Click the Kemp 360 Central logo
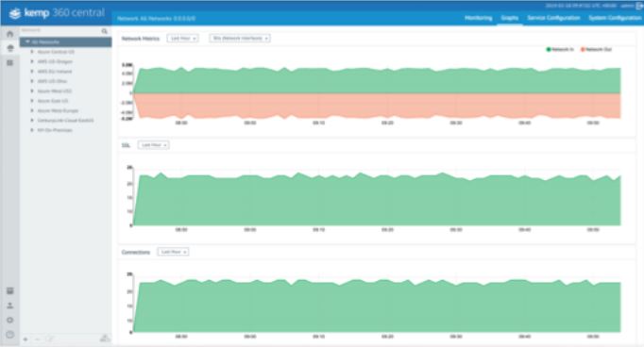This screenshot has height=347, width=644. click(57, 13)
